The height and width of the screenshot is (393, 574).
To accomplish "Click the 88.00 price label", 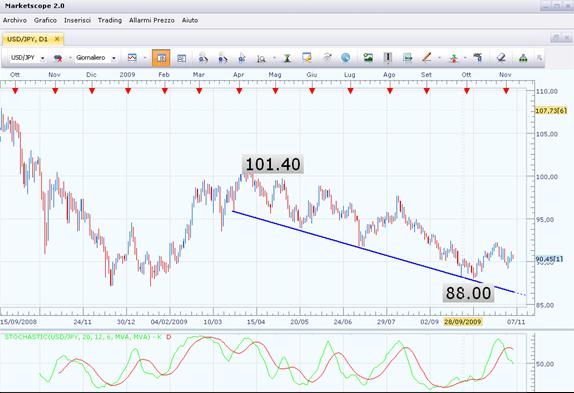I will coord(468,293).
